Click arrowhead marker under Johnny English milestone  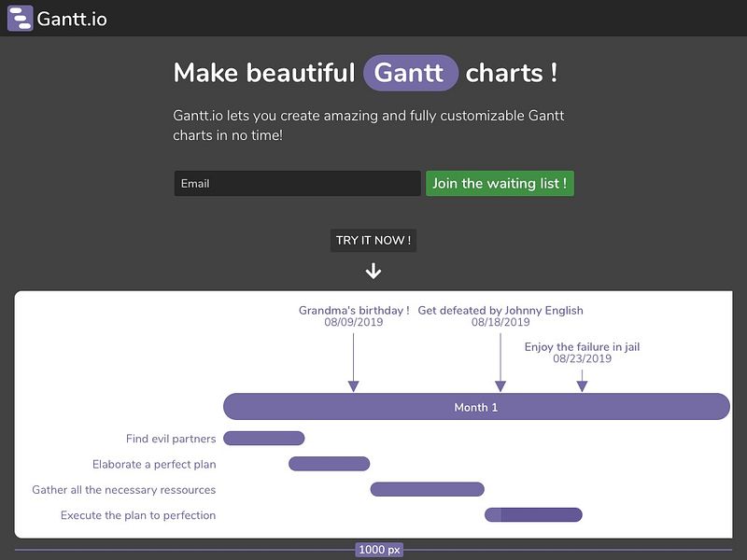point(500,386)
